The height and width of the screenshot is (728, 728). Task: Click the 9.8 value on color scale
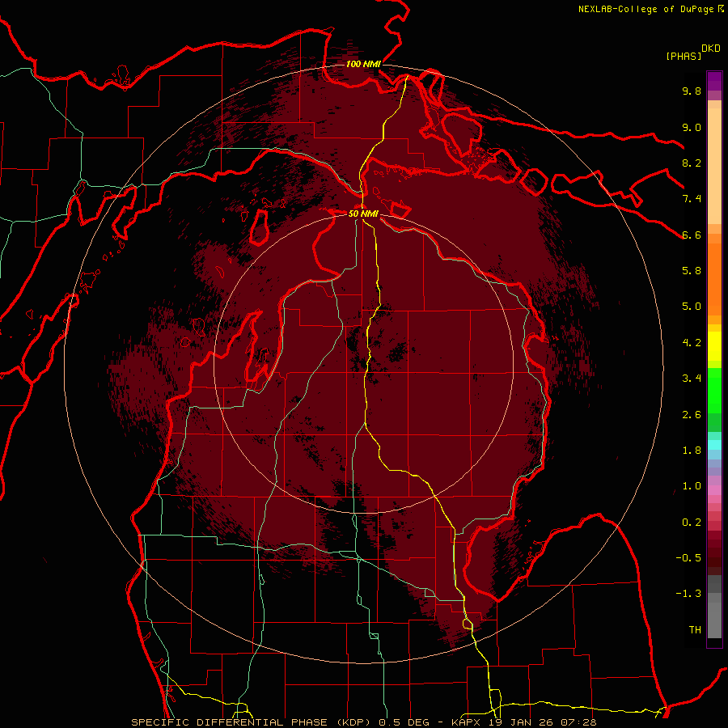692,91
